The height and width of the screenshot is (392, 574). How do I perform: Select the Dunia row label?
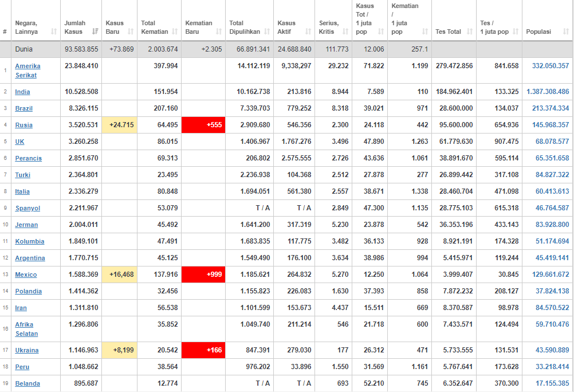(x=24, y=49)
